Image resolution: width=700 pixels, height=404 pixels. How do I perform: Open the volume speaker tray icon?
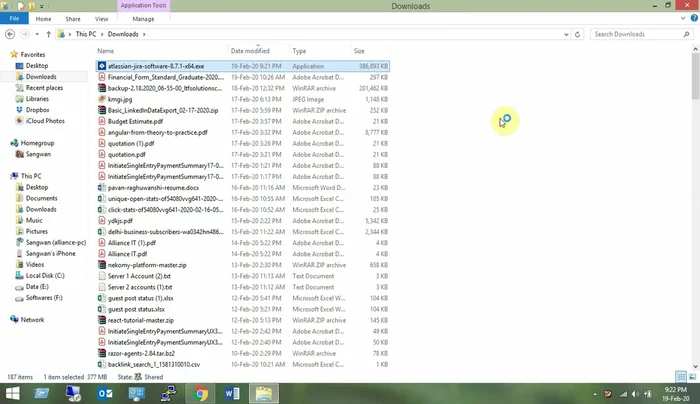(635, 394)
